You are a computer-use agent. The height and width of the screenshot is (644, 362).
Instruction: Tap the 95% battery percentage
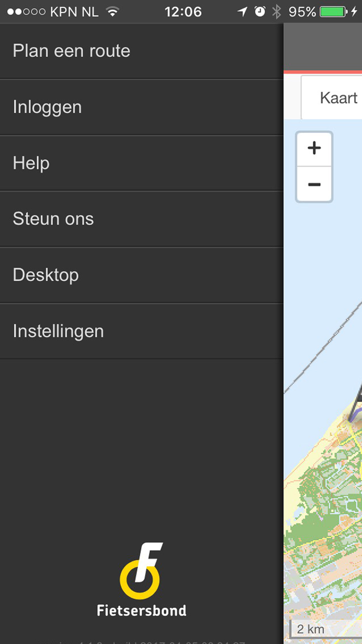point(302,12)
